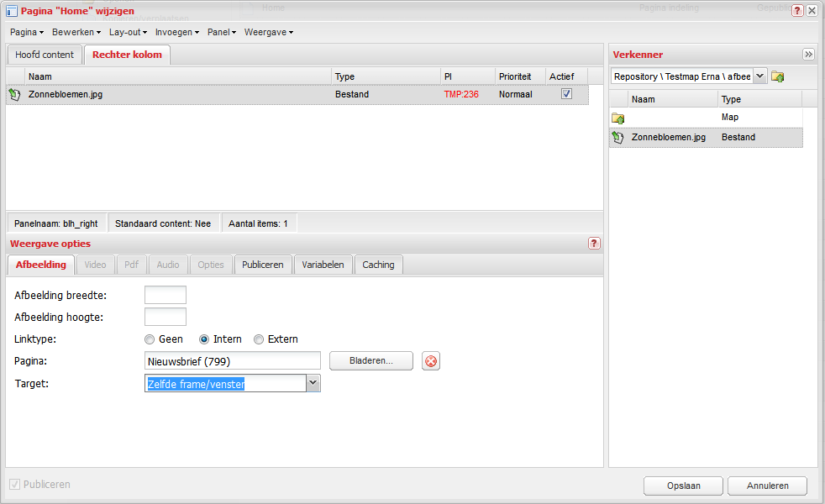Click the file icon of Zonnebloemen.jpg in Rechter kolom
This screenshot has width=825, height=504.
(15, 95)
